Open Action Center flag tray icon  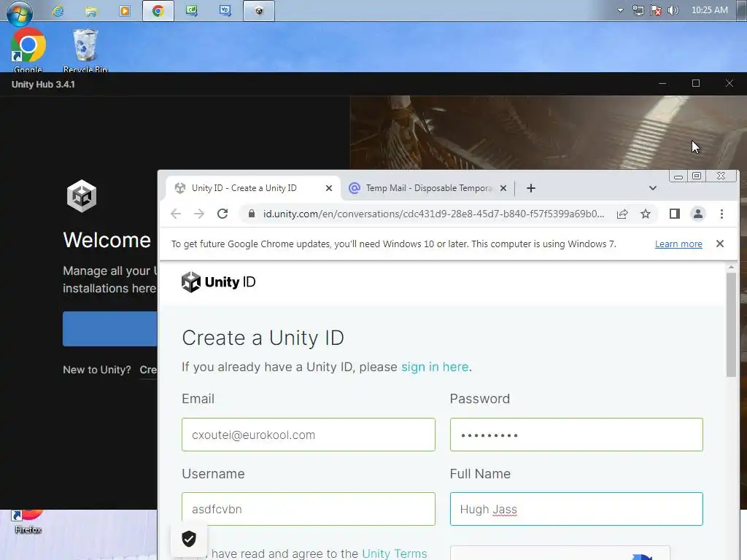(656, 10)
